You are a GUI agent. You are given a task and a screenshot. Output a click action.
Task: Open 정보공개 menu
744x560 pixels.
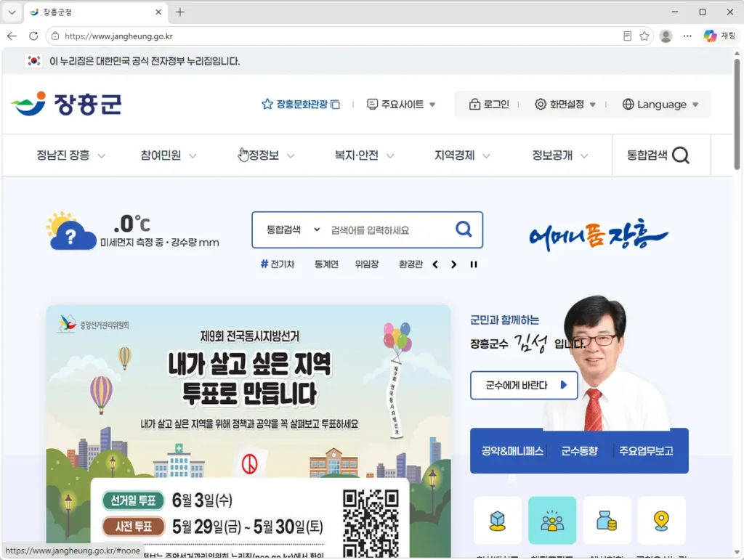(x=560, y=155)
